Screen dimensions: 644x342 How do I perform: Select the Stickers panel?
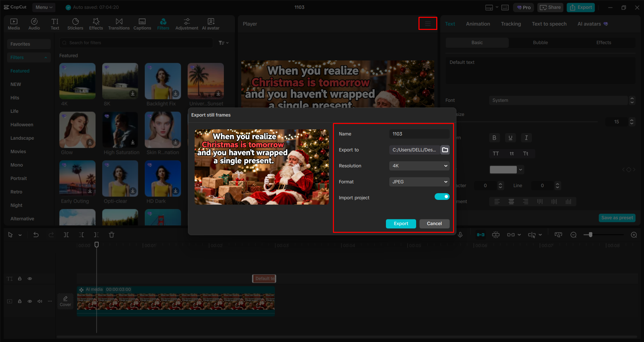(x=75, y=24)
